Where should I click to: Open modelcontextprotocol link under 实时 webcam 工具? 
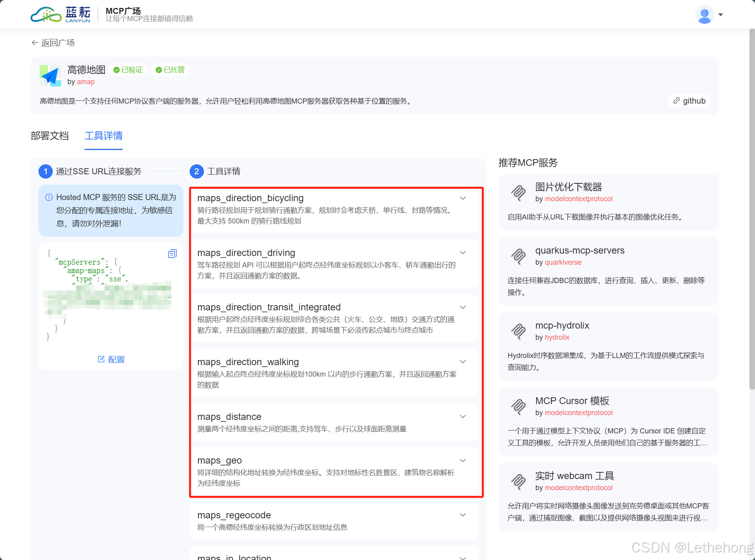578,488
